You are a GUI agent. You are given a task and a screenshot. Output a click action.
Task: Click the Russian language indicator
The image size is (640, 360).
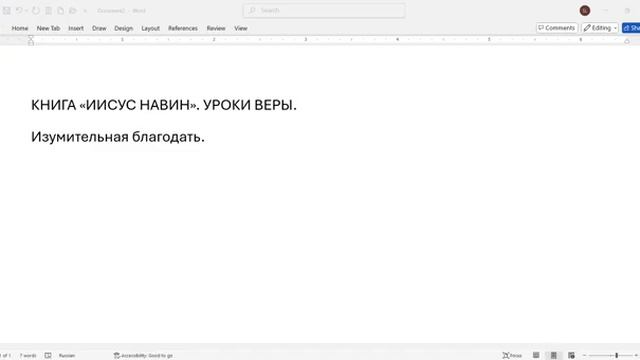coord(67,356)
